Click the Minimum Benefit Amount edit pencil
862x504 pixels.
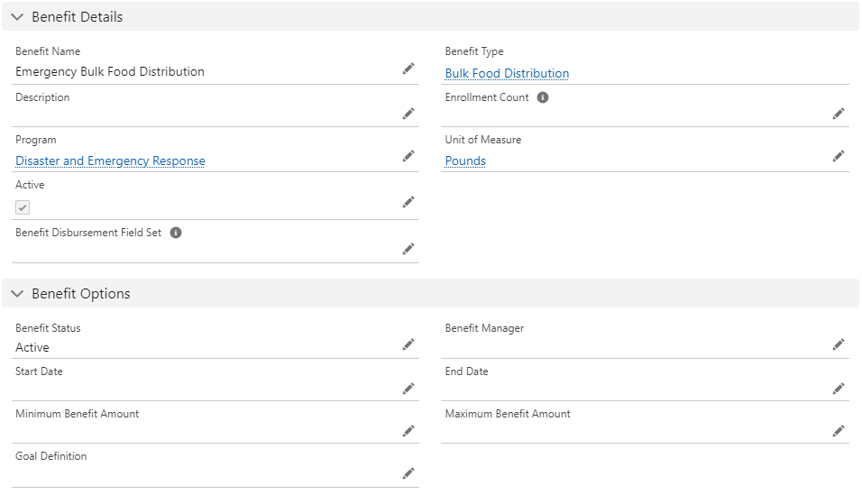pos(408,431)
